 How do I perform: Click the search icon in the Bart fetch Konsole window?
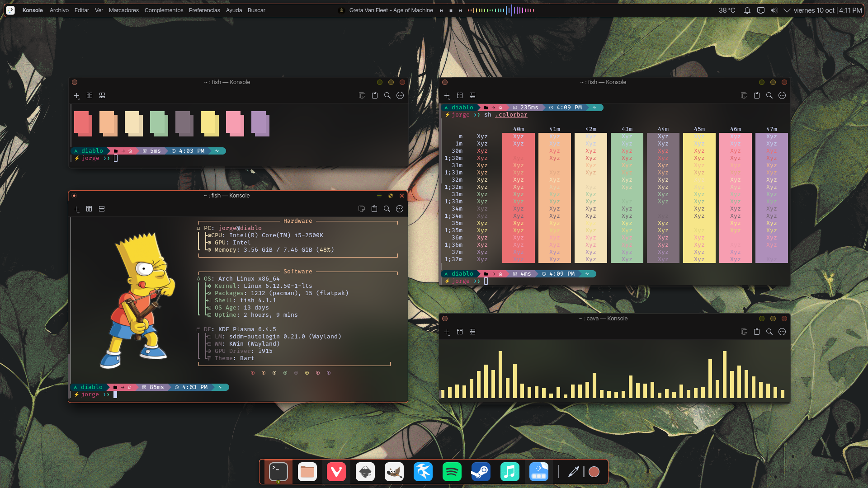click(x=387, y=209)
